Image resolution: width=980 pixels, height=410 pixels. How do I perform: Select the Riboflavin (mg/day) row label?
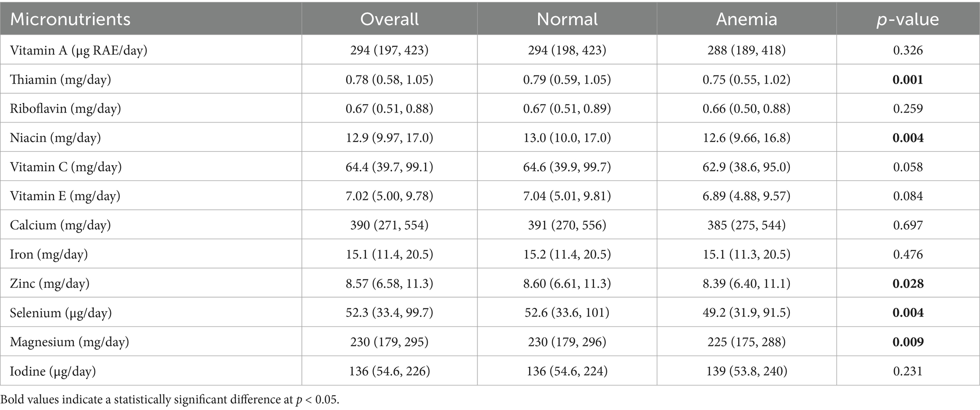pos(65,109)
